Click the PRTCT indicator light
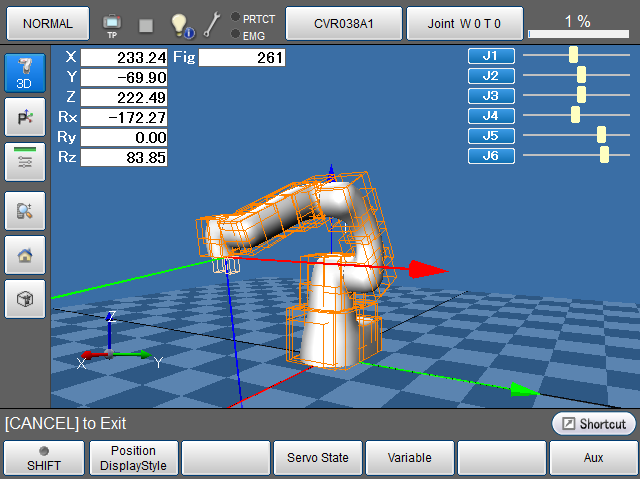Viewport: 640px width, 479px height. [x=235, y=17]
